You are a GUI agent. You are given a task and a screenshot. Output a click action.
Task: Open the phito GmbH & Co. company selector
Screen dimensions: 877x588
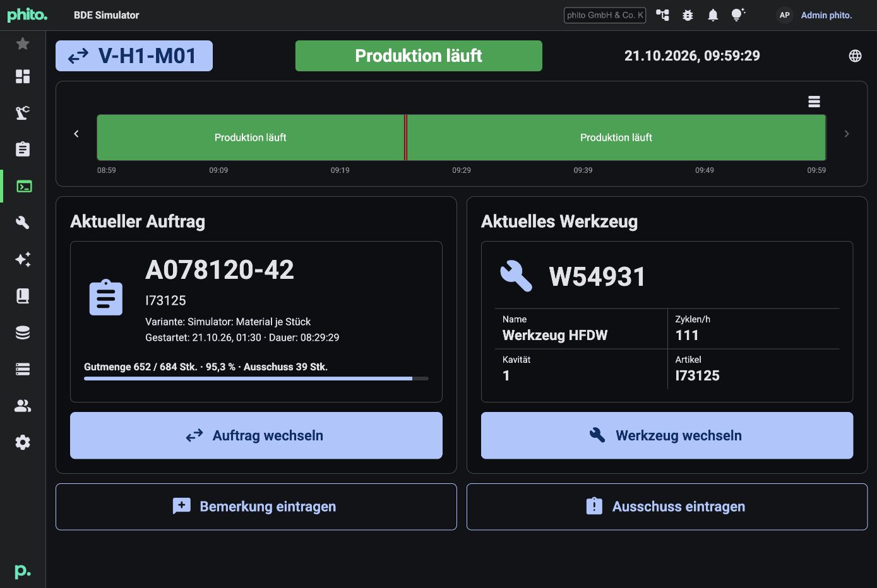tap(605, 15)
